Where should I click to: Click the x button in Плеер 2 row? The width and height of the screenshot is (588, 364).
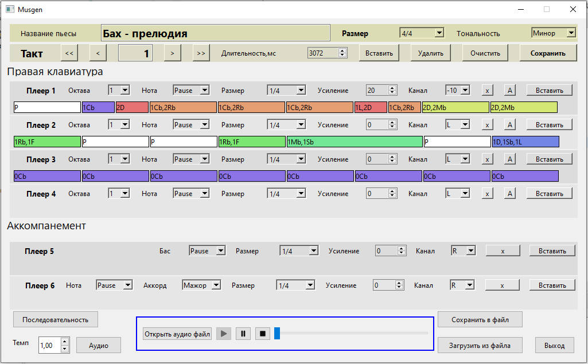point(487,125)
